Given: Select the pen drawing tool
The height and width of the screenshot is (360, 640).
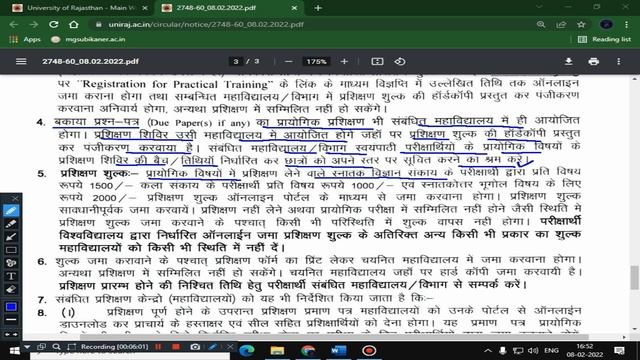Looking at the screenshot, I should click(x=11, y=211).
